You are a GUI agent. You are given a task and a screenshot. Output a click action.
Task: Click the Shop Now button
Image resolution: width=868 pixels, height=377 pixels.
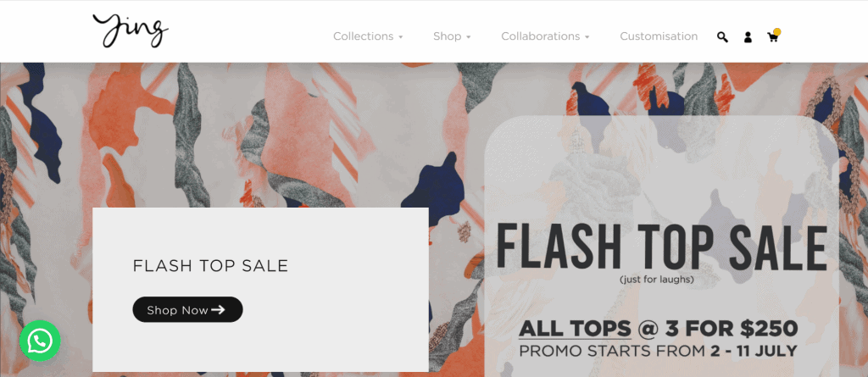coord(187,309)
